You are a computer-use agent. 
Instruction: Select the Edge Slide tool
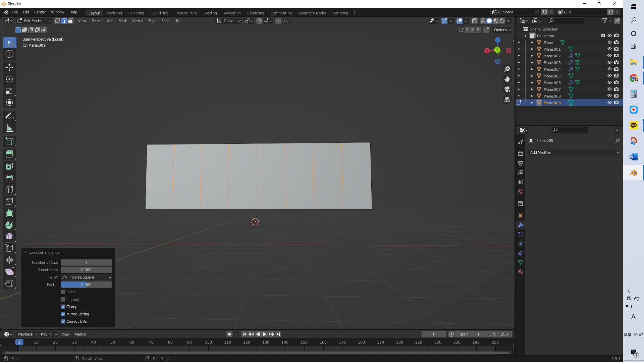coord(9,248)
